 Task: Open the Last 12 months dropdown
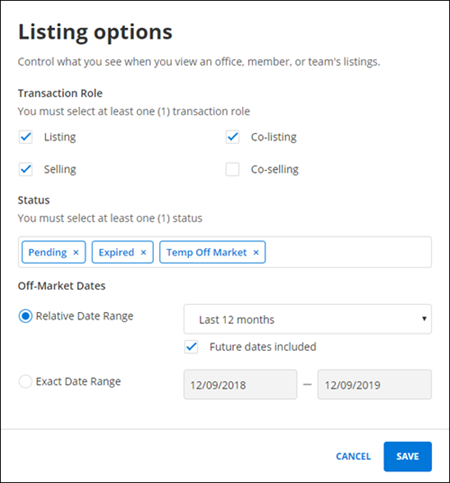click(307, 319)
